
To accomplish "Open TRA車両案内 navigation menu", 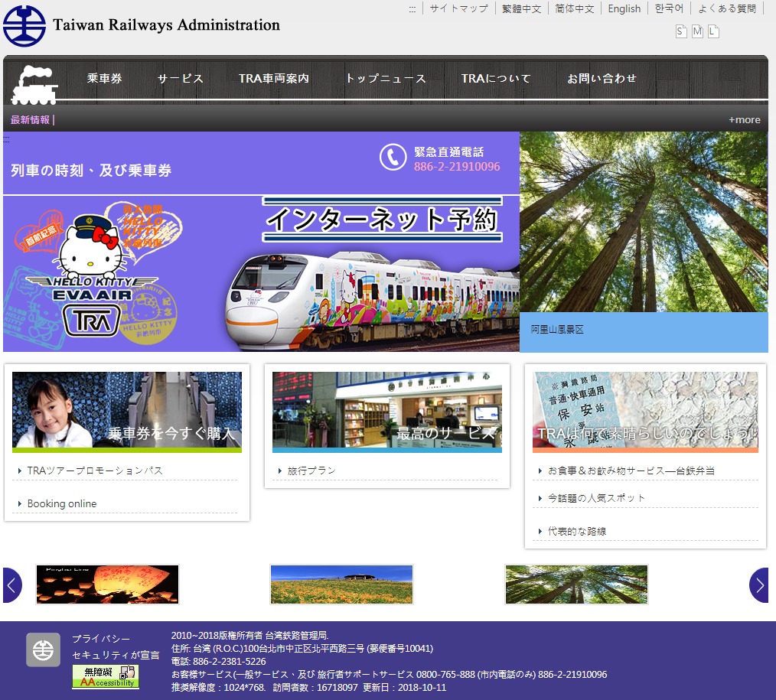I will (274, 78).
